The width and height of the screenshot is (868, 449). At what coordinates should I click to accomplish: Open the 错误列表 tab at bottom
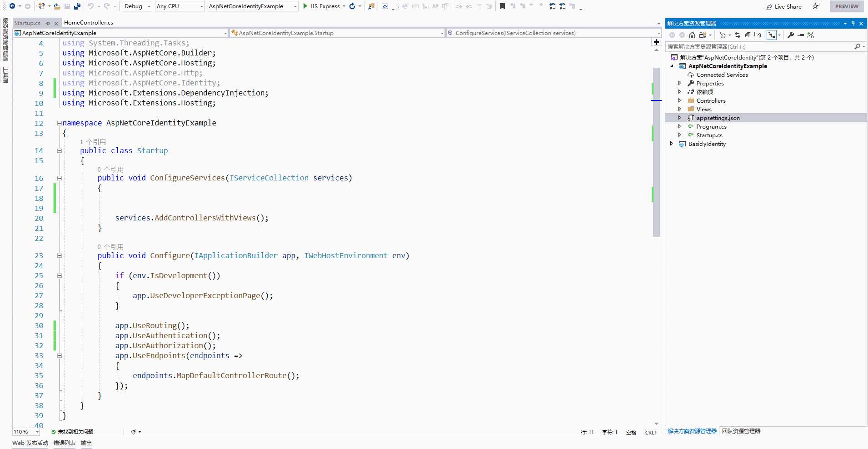coord(64,443)
